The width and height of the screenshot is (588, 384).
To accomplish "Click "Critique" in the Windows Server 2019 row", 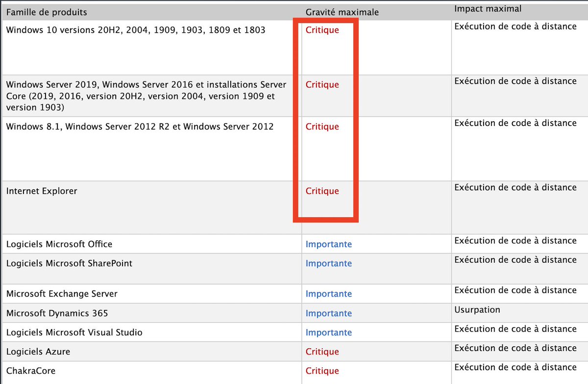I will click(322, 84).
